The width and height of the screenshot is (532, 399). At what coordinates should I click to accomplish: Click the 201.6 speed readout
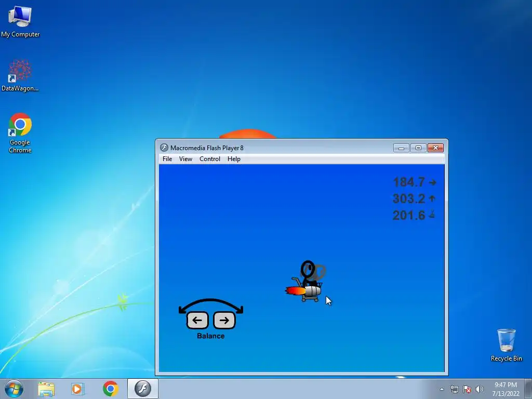click(409, 215)
